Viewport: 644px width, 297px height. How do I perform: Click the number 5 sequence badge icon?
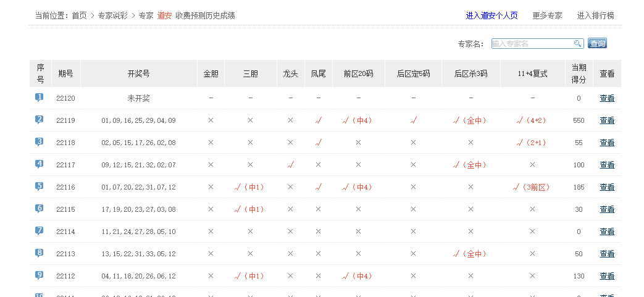tap(40, 186)
